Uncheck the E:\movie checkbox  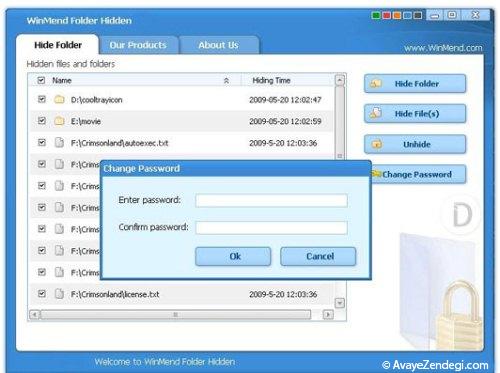coord(41,121)
